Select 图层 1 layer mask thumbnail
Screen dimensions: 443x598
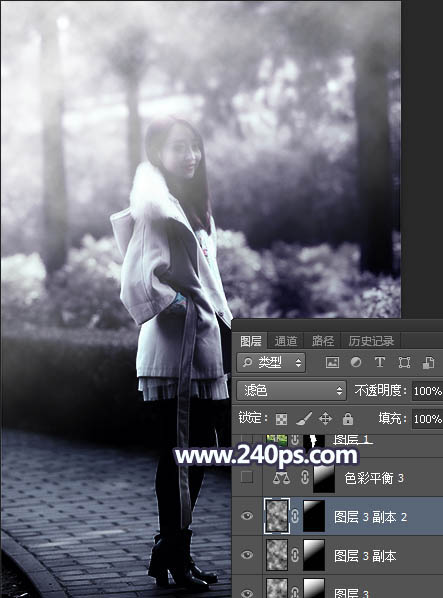click(314, 441)
